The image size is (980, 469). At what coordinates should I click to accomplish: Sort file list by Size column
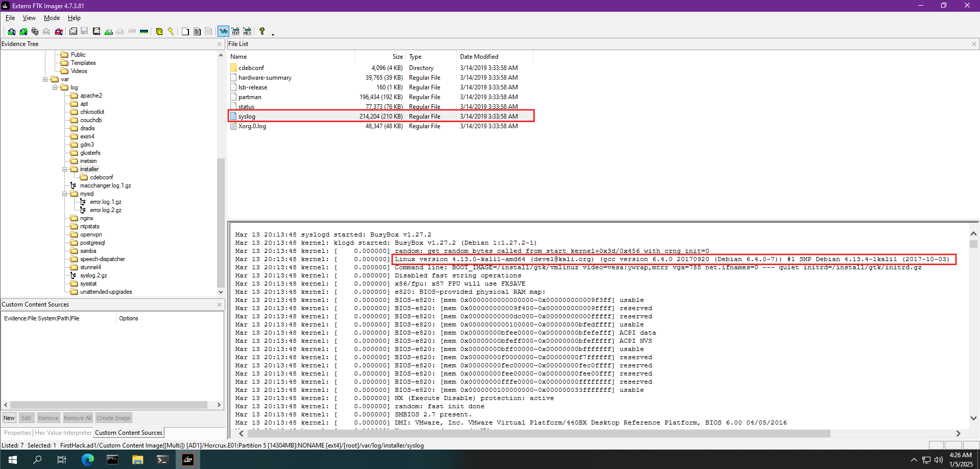coord(380,57)
